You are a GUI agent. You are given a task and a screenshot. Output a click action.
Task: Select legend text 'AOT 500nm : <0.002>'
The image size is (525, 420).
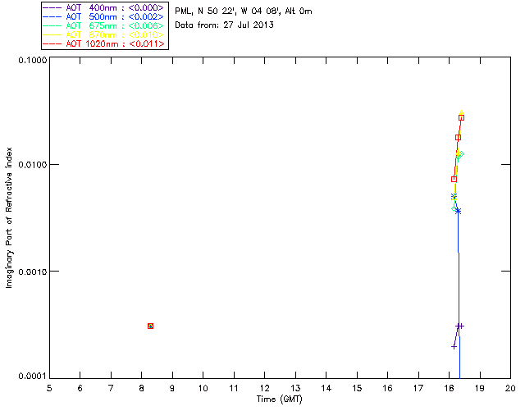tap(115, 16)
